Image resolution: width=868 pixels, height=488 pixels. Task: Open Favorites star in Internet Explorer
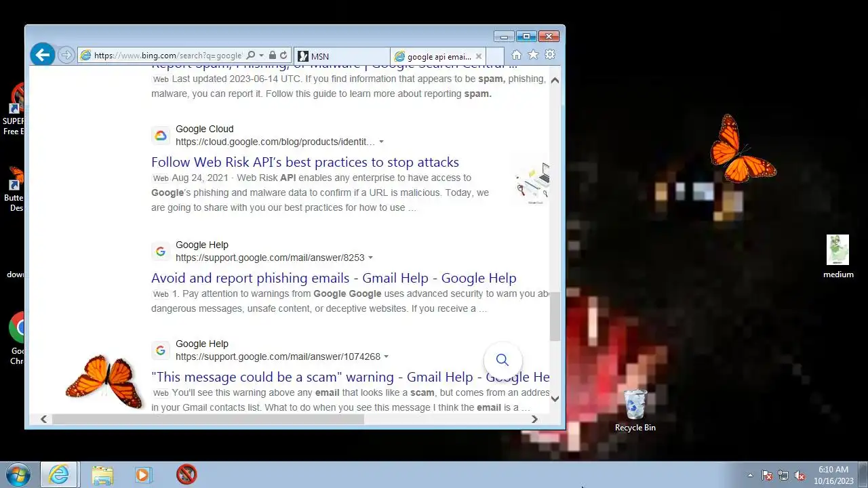click(533, 55)
